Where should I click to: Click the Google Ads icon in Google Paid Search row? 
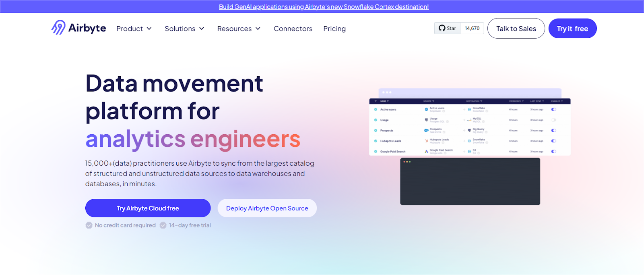pyautogui.click(x=426, y=152)
